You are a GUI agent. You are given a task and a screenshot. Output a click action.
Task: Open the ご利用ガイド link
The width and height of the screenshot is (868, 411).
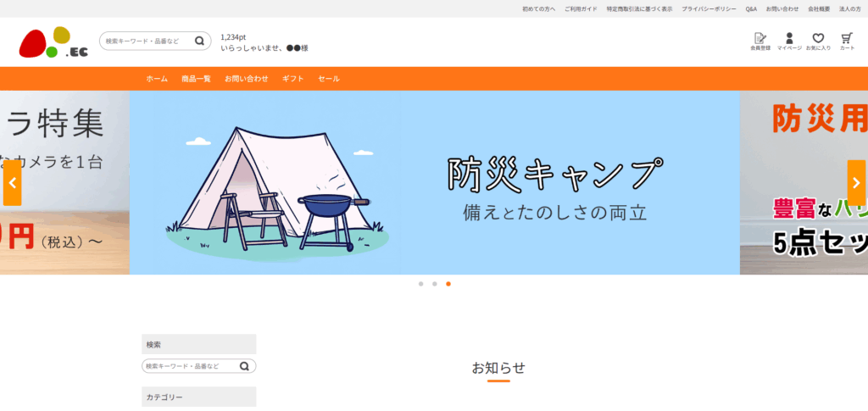coord(581,8)
